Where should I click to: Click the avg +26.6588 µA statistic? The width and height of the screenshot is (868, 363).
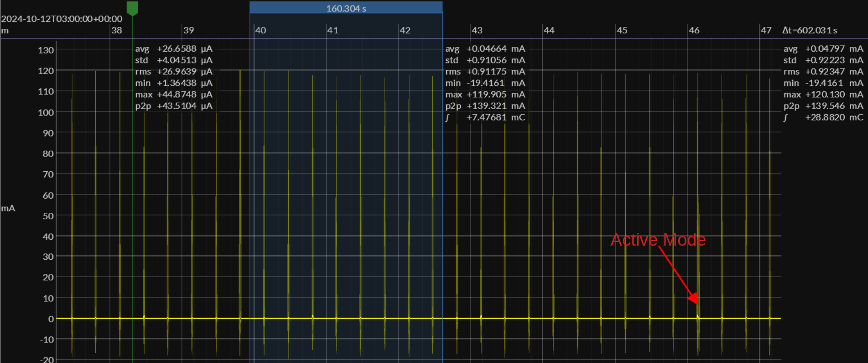coord(174,48)
